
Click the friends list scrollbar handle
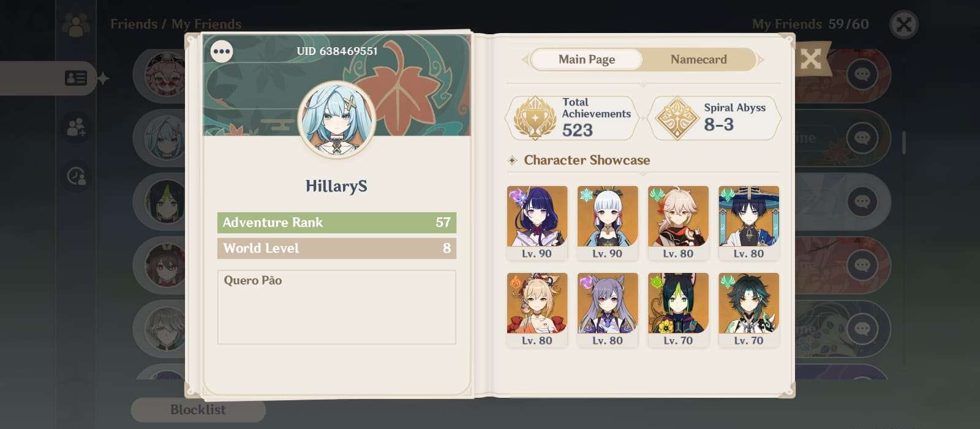click(904, 142)
